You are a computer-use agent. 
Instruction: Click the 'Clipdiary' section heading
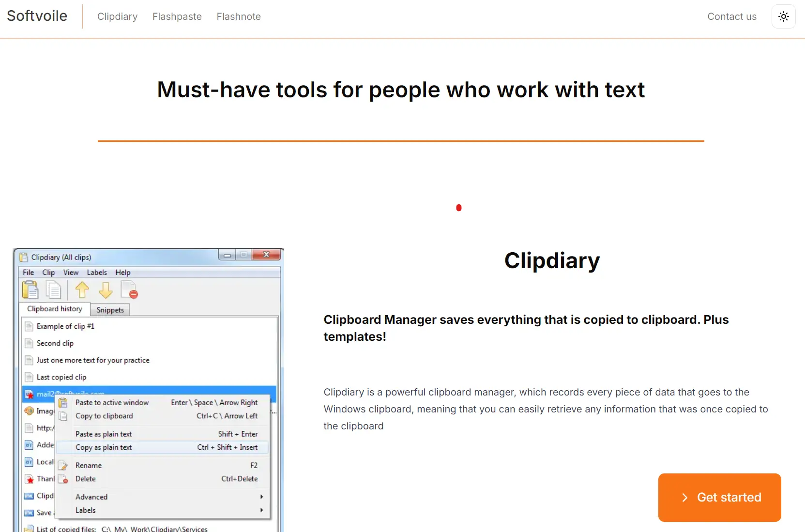[552, 260]
